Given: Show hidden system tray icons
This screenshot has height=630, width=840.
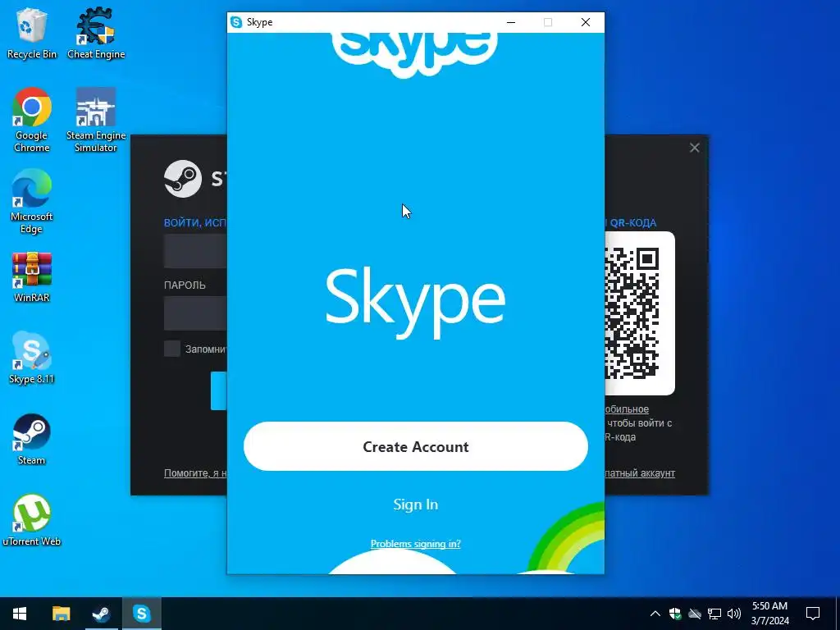Looking at the screenshot, I should [x=655, y=614].
